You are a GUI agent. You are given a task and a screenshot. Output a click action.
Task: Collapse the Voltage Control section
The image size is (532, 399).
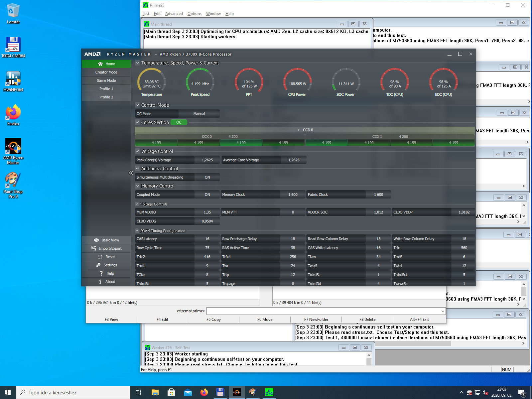coord(137,151)
